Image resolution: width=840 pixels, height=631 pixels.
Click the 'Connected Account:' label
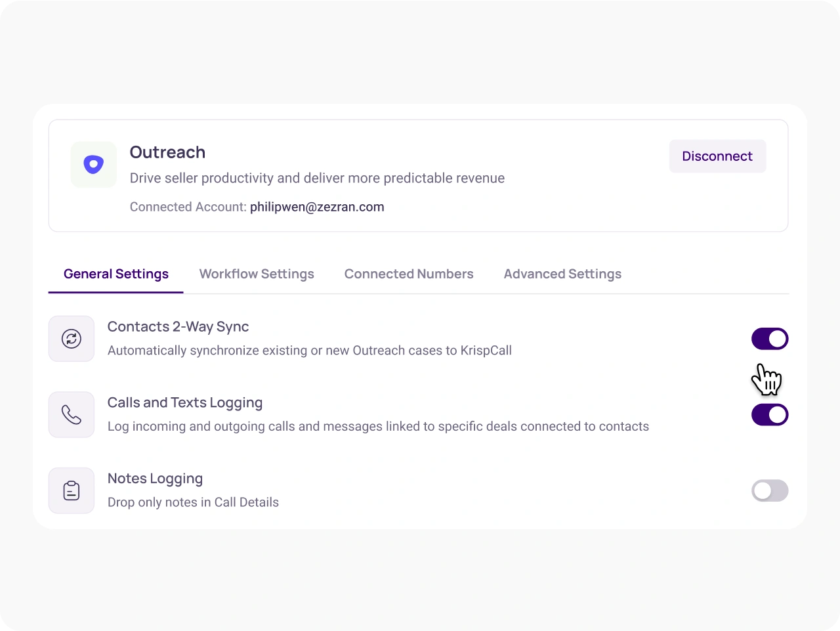tap(188, 207)
